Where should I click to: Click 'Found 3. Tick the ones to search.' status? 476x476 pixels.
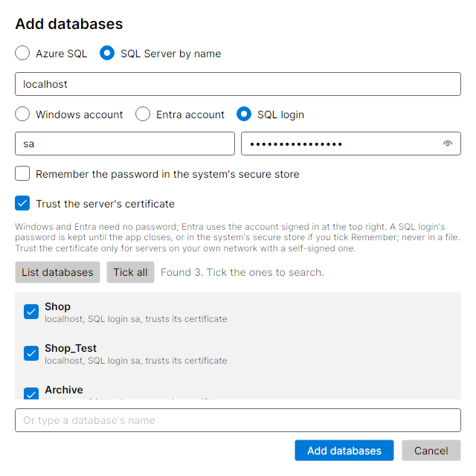tap(242, 272)
